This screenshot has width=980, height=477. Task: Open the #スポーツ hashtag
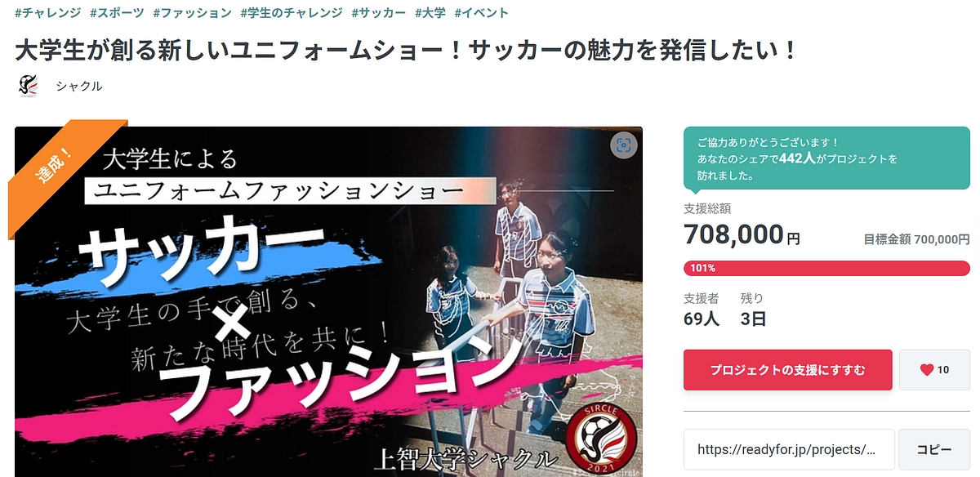117,13
